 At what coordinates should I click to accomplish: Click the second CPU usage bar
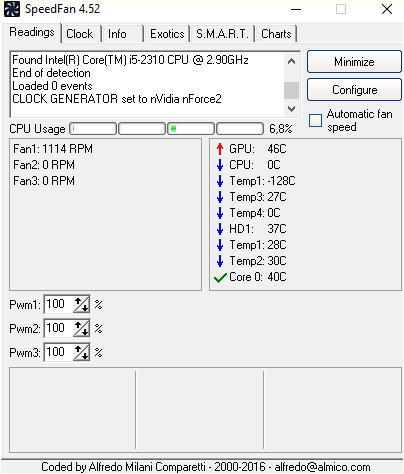point(142,129)
